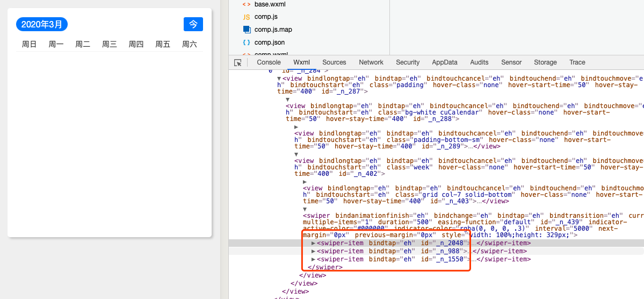This screenshot has height=299, width=644.
Task: Open the Trace tab
Action: [x=577, y=62]
